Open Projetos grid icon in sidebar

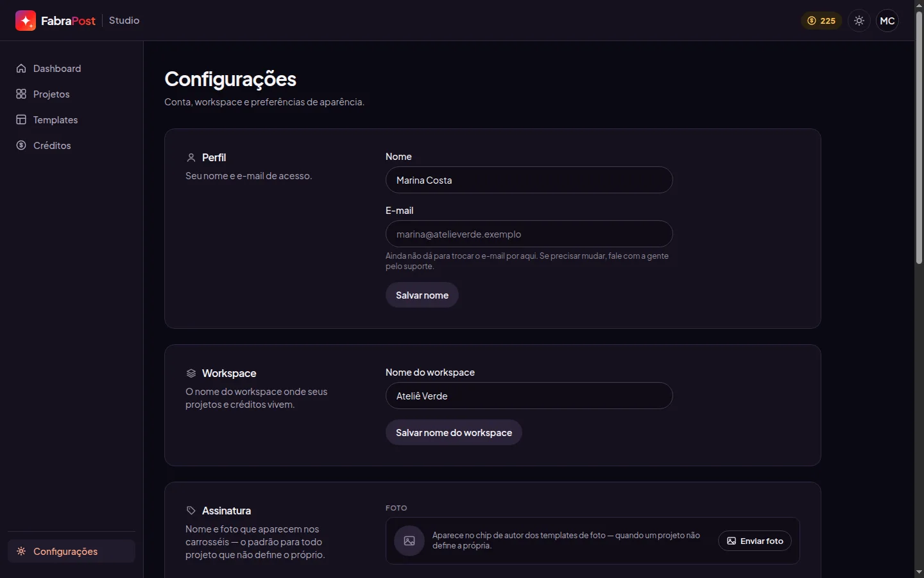point(21,94)
